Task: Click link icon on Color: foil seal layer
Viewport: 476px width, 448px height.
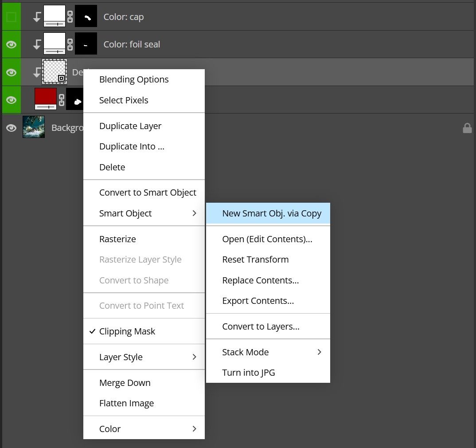Action: pyautogui.click(x=70, y=45)
